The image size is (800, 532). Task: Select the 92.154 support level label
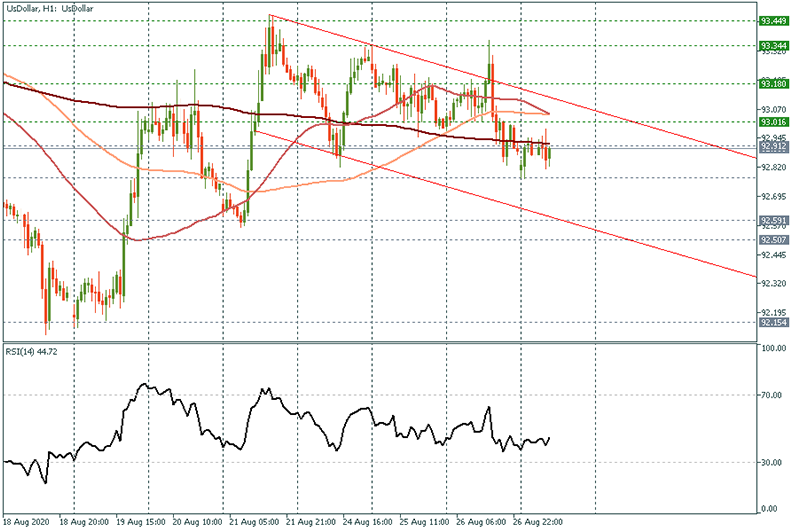774,322
